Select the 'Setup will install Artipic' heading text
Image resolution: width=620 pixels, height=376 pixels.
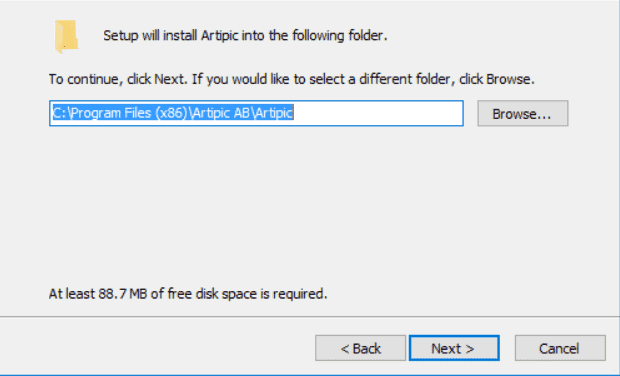coord(245,36)
